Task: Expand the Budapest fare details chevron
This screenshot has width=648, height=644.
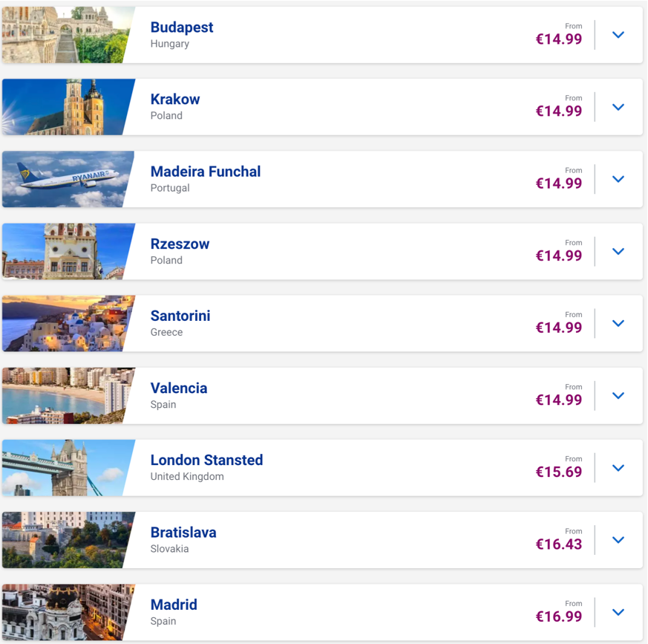Action: [x=618, y=35]
